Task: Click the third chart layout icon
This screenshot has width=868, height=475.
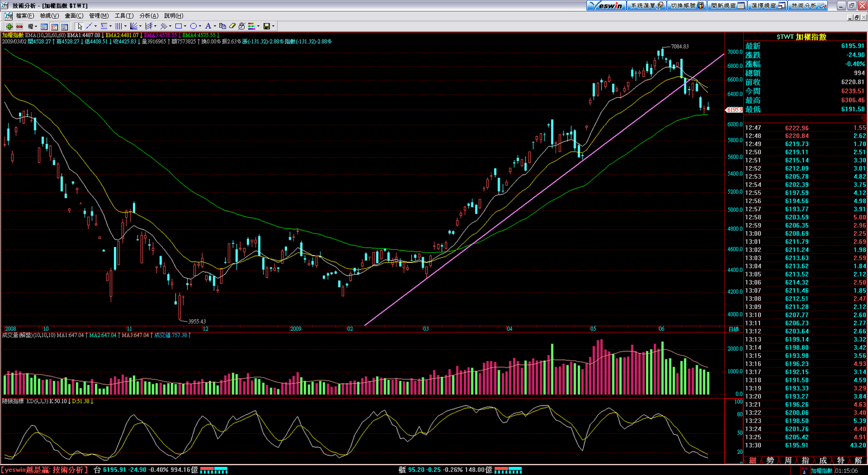Action: pos(64,26)
